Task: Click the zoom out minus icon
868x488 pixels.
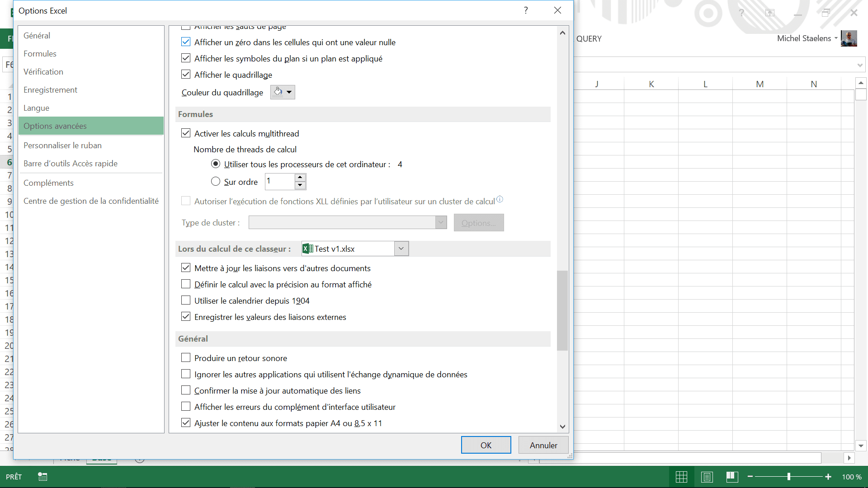Action: 750,477
